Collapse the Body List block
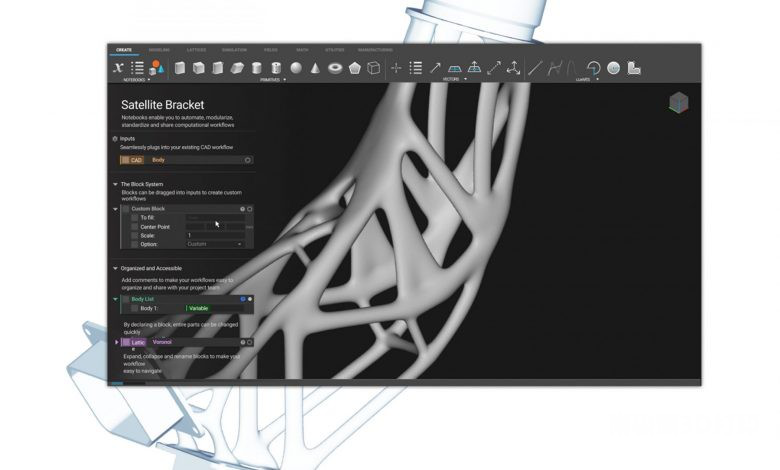 (x=115, y=299)
